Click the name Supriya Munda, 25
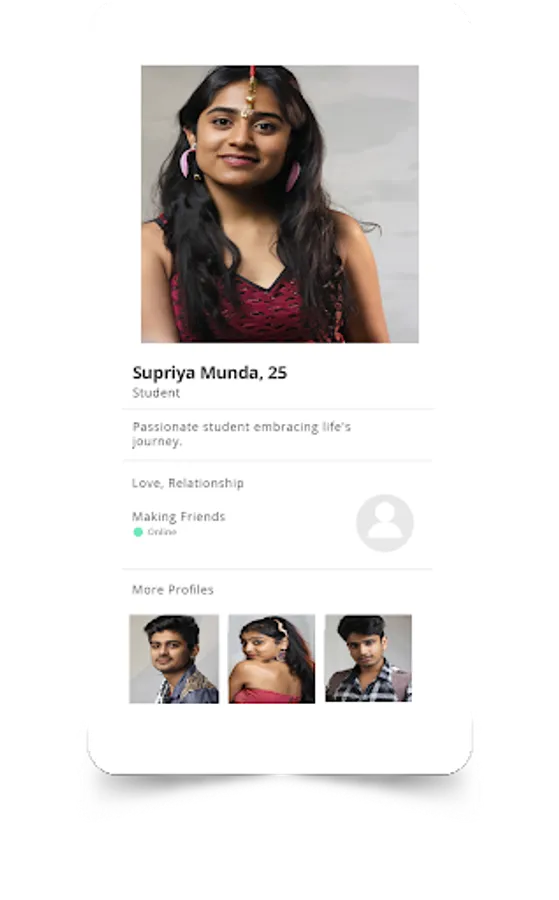Image resolution: width=559 pixels, height=900 pixels. point(209,373)
